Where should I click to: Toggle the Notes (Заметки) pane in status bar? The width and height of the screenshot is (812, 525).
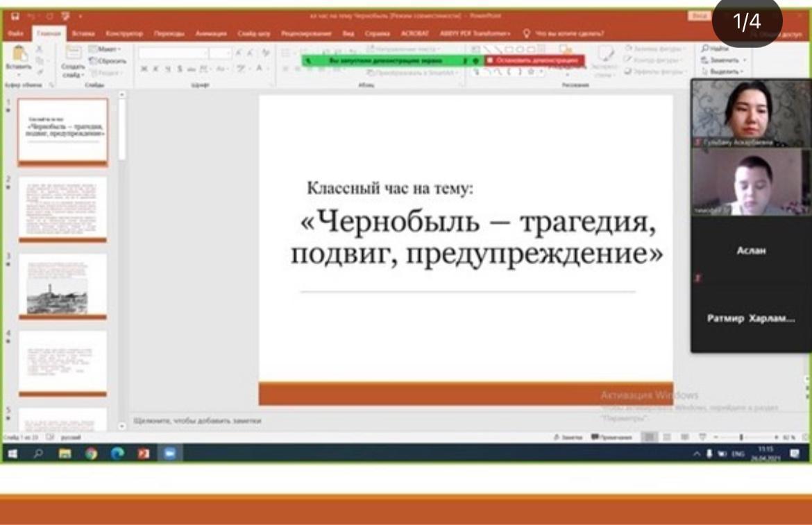click(568, 437)
